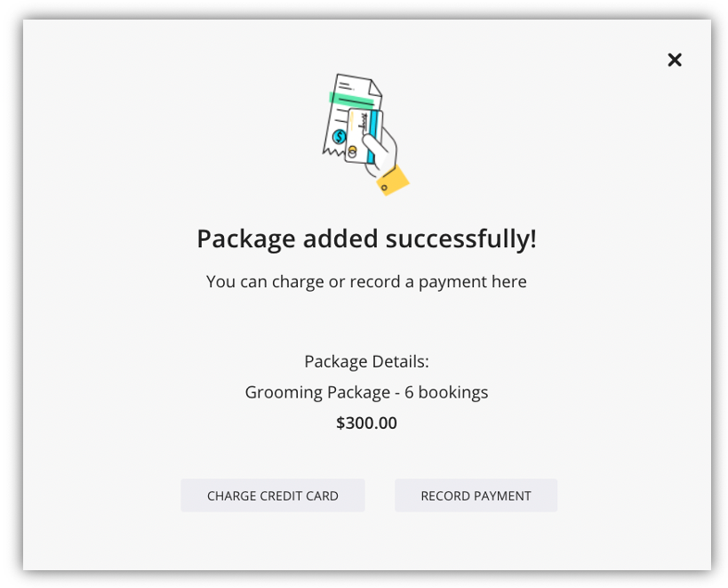Image resolution: width=728 pixels, height=588 pixels.
Task: Click the torn bottom edge of the receipt
Action: [334, 151]
